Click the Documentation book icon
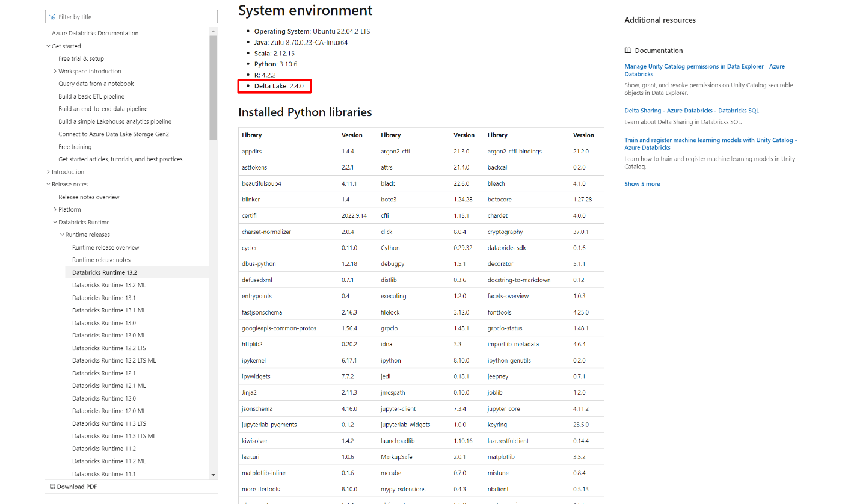Viewport: 842px width, 504px height. pos(627,50)
